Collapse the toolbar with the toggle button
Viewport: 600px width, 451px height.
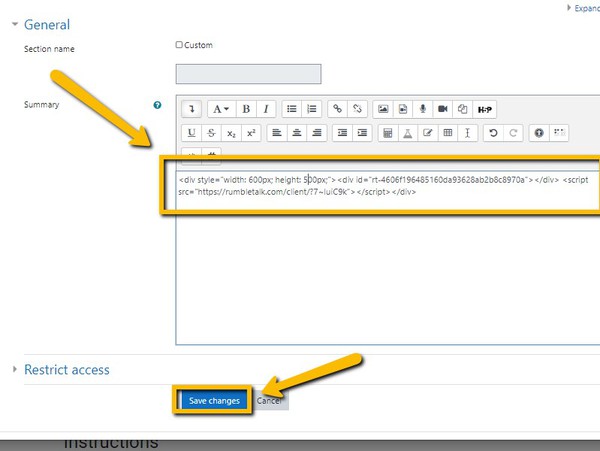point(191,108)
